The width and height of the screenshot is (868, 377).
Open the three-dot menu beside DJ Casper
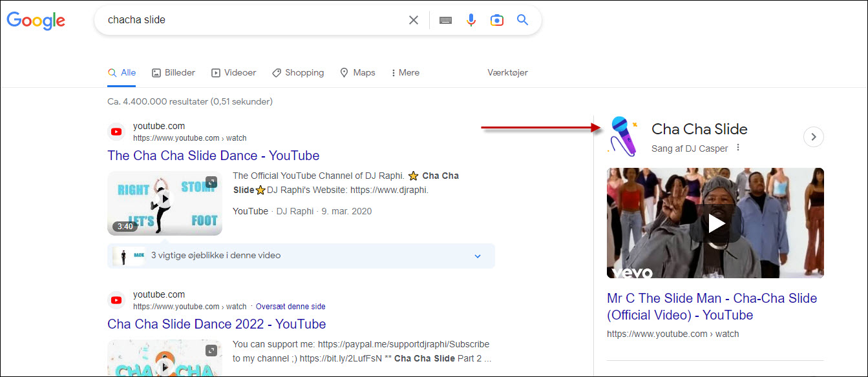click(737, 148)
